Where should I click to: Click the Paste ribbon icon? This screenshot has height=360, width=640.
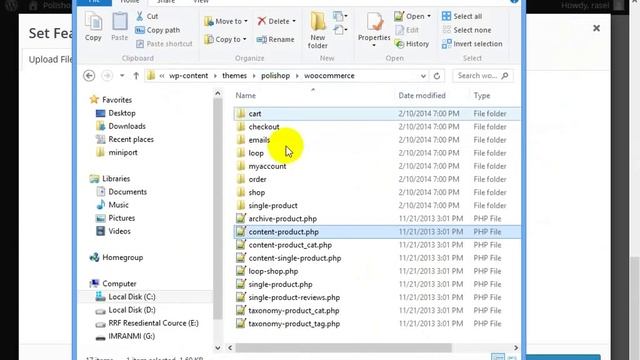(x=120, y=27)
